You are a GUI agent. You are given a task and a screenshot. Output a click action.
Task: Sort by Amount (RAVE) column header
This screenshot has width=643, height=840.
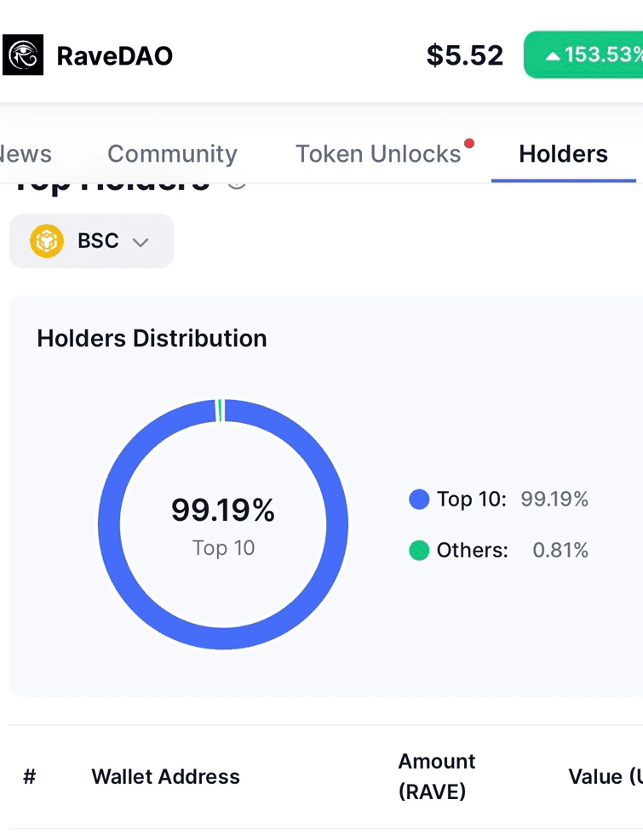pos(437,776)
